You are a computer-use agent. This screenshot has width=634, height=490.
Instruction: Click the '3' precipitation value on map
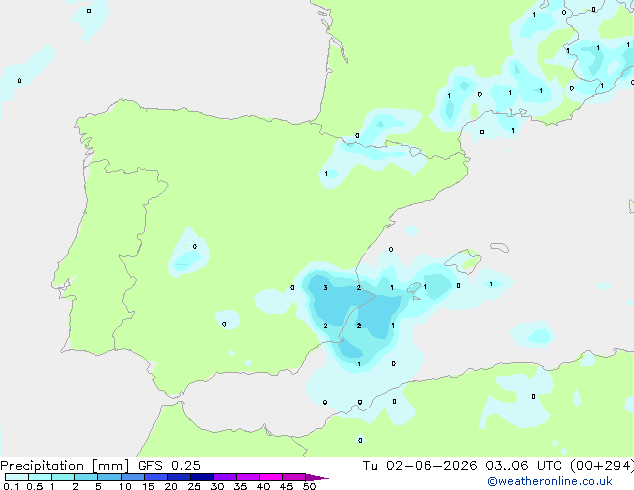click(325, 288)
